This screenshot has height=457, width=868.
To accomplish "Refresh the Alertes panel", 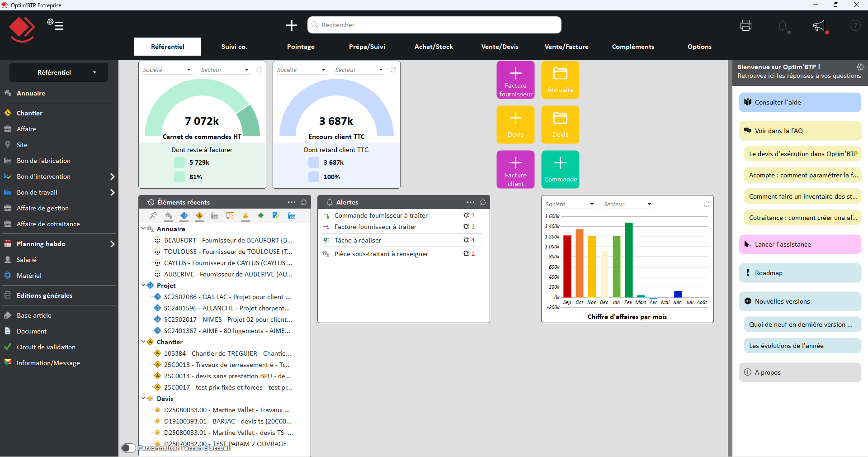I will click(x=483, y=202).
